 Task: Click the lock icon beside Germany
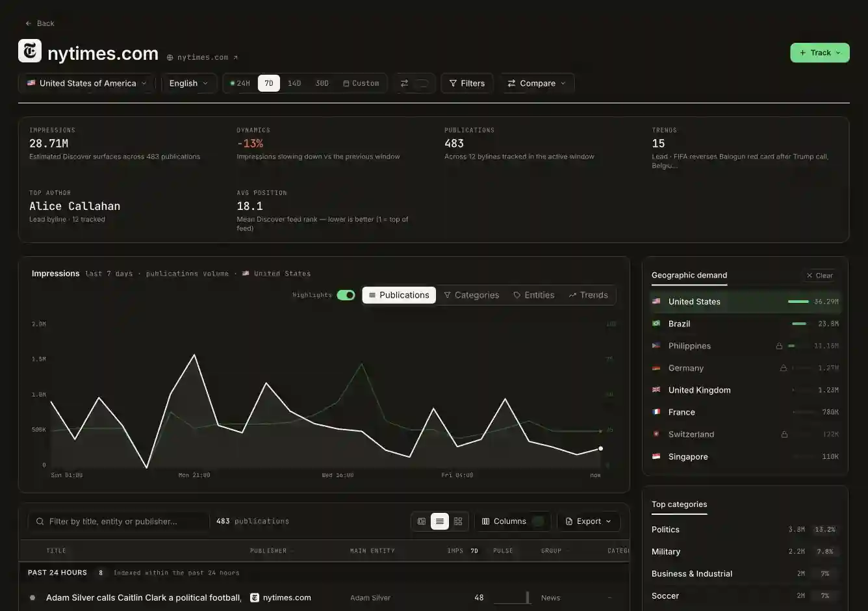pos(784,368)
